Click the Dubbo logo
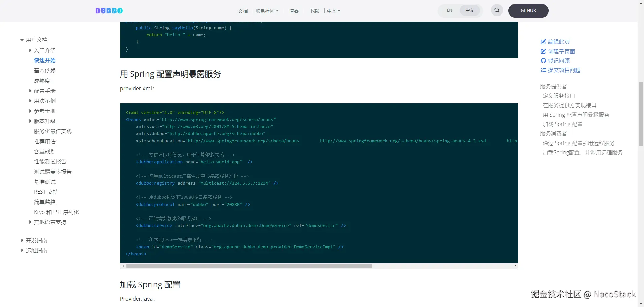The image size is (644, 307). pyautogui.click(x=109, y=11)
